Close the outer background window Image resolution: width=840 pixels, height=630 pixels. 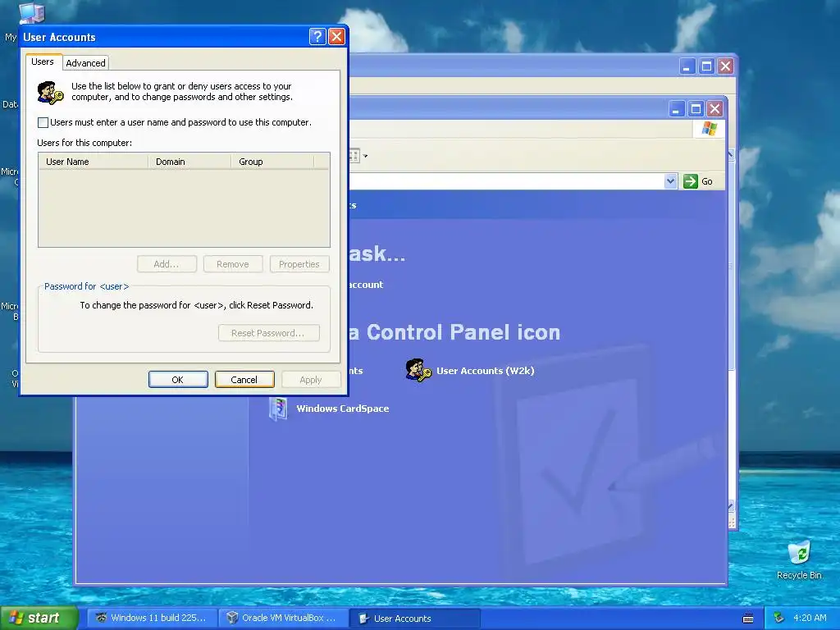point(725,66)
